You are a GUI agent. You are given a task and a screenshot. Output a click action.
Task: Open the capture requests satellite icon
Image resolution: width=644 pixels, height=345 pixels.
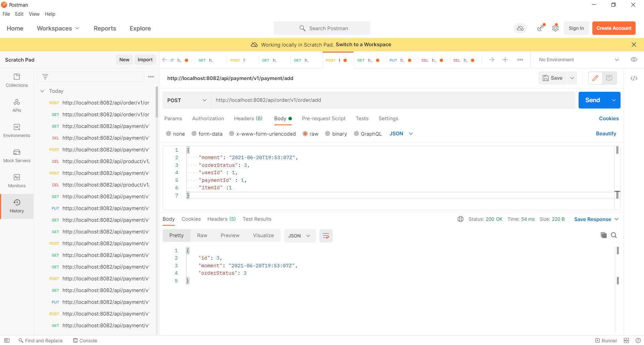541,28
